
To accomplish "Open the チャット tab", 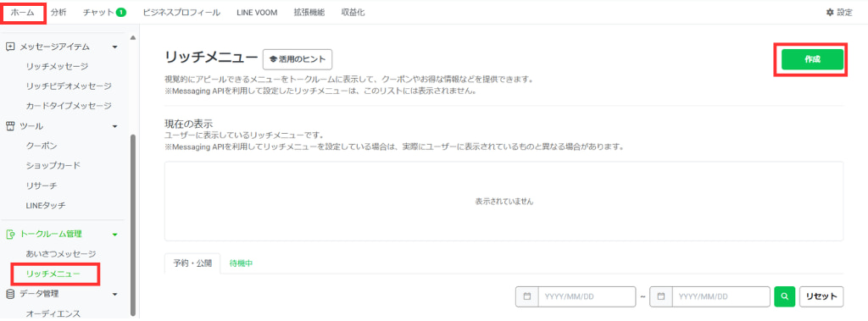I will pyautogui.click(x=104, y=12).
